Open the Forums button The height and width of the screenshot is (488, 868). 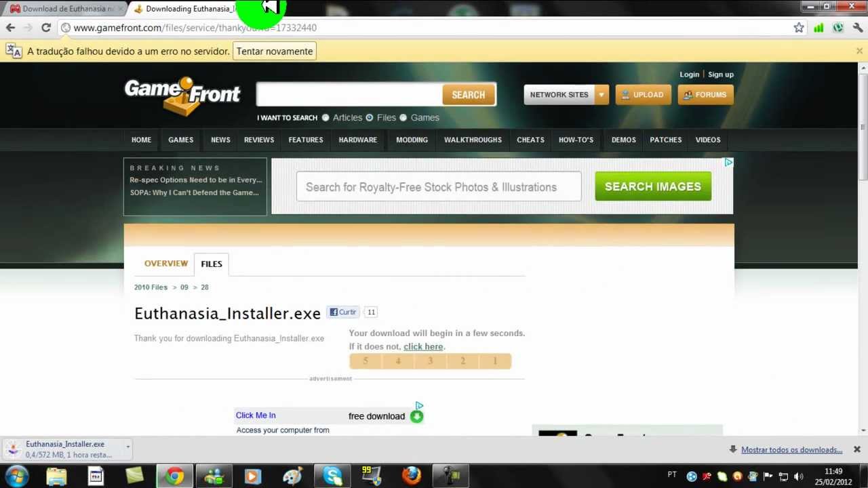point(705,95)
